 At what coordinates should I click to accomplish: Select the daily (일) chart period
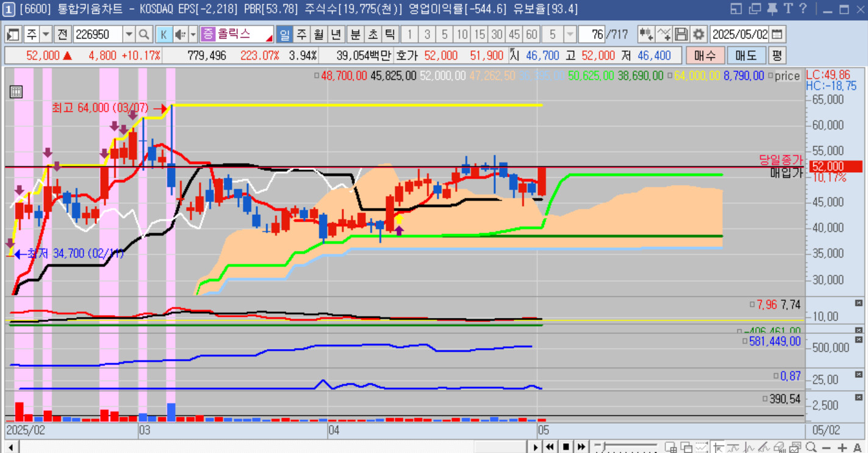pos(284,34)
